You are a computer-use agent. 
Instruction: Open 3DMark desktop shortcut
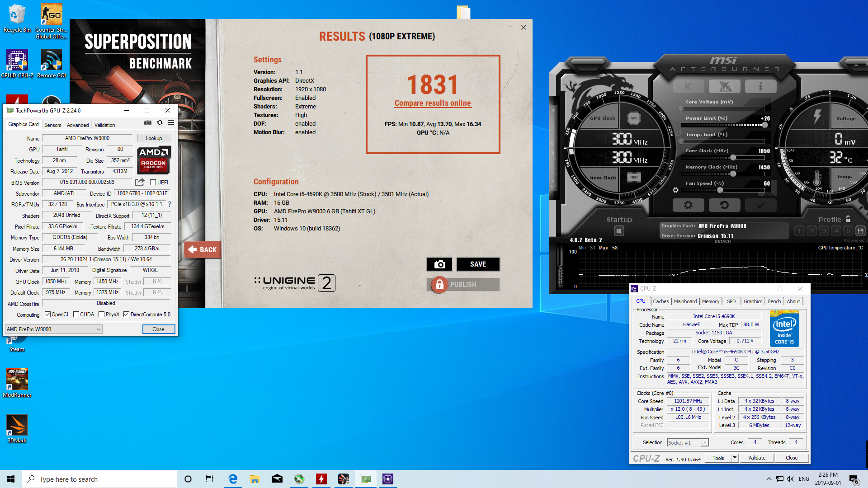point(17,429)
